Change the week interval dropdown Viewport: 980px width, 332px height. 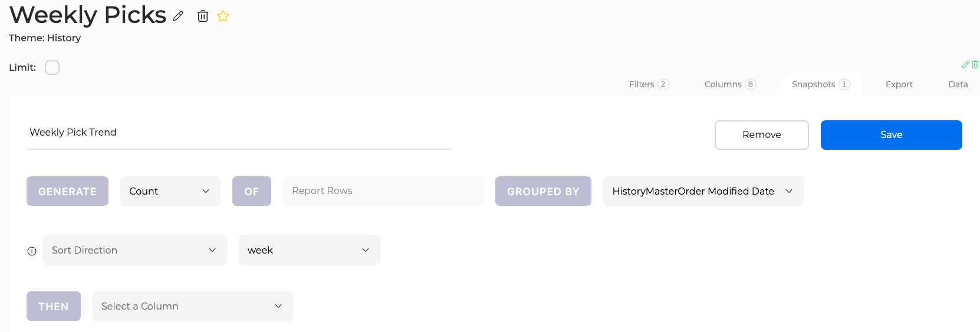[x=310, y=250]
